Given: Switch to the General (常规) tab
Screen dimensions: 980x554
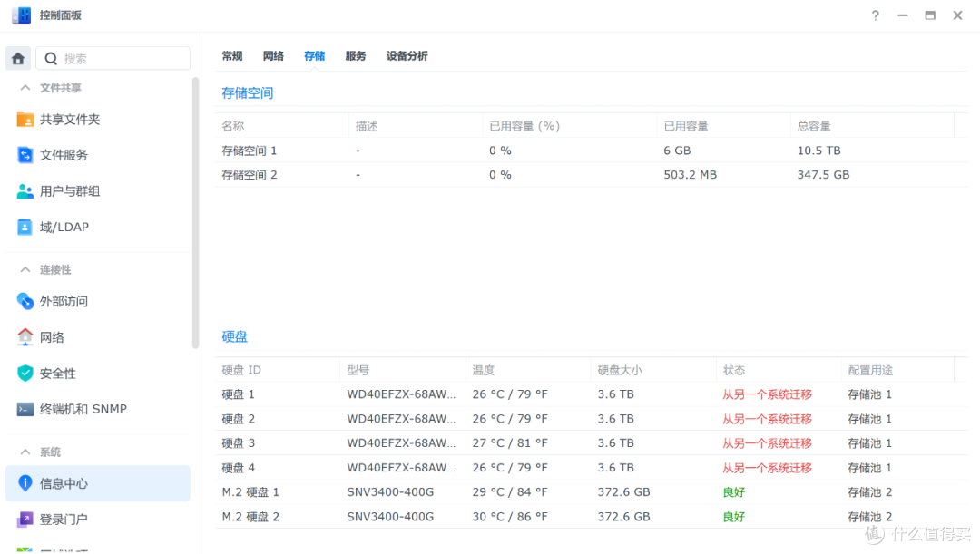Looking at the screenshot, I should click(x=232, y=56).
